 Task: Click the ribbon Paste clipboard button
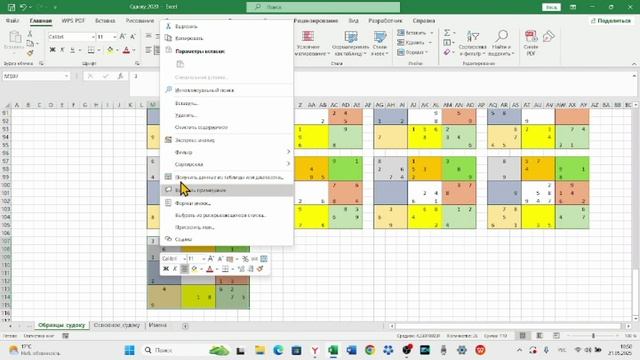[x=15, y=41]
